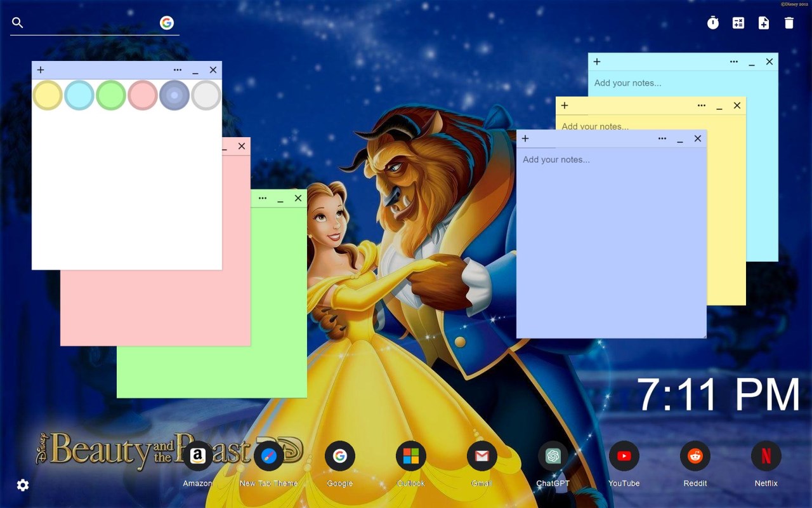The width and height of the screenshot is (812, 508).
Task: Click plus on the periwinkle note
Action: pyautogui.click(x=525, y=138)
